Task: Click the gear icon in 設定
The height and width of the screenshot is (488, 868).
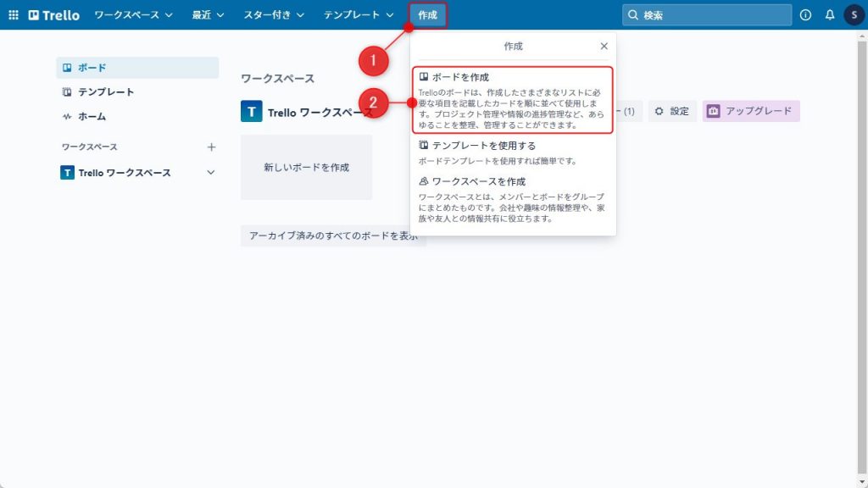Action: [659, 111]
